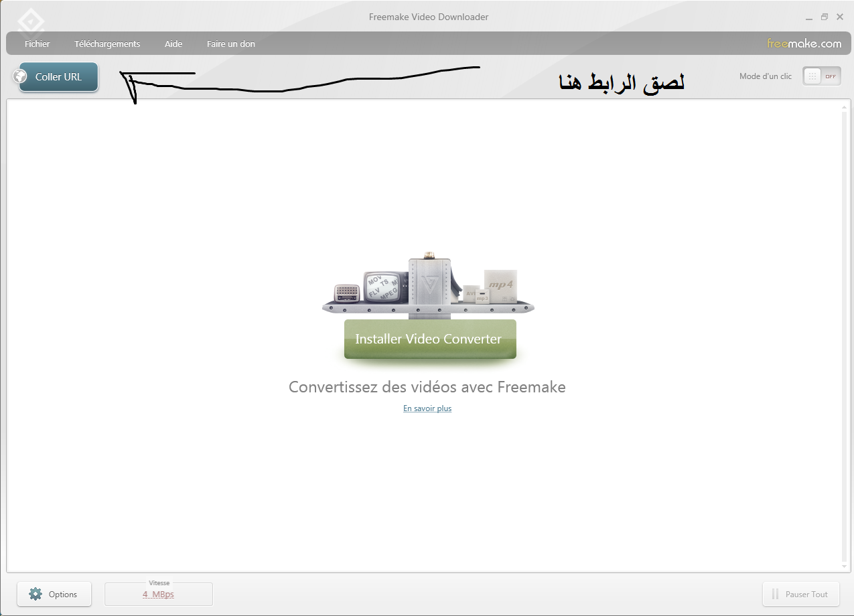
Task: Restore down the Freemake window
Action: coord(825,17)
